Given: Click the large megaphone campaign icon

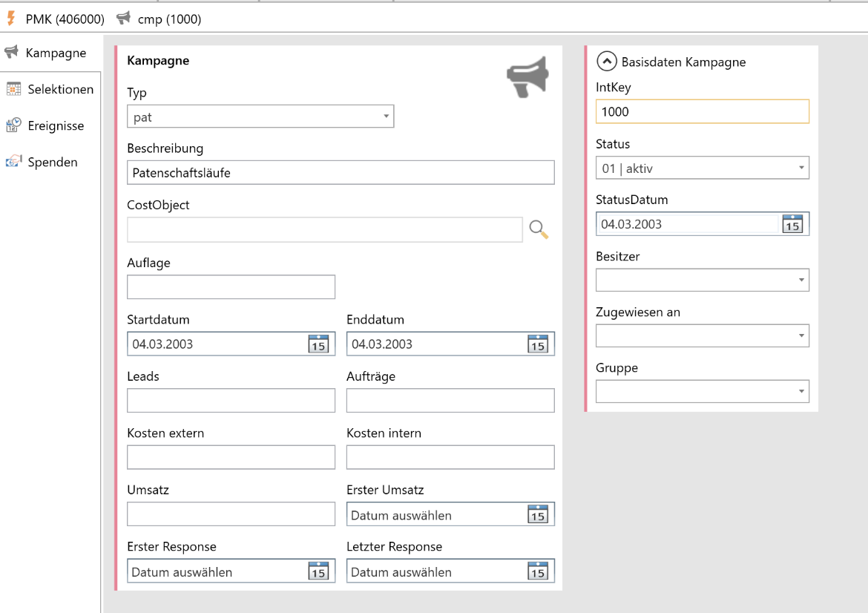Looking at the screenshot, I should pos(527,76).
